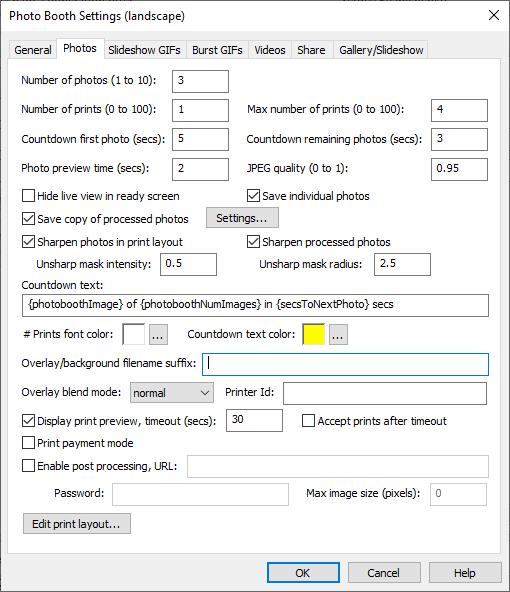Open the Burst GIFs tab
510x592 pixels.
click(217, 50)
